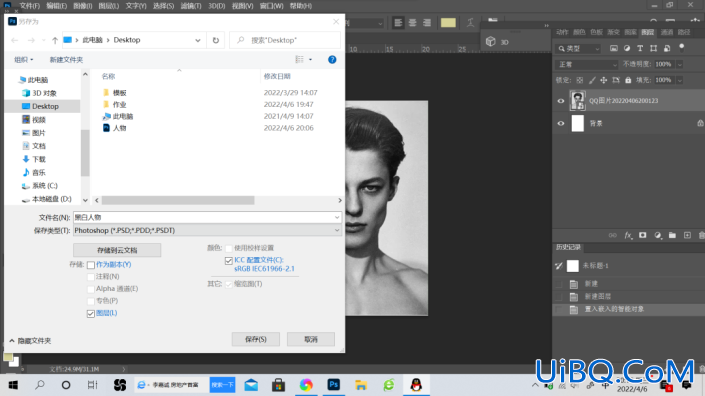Click the 保存(S) button
This screenshot has width=705, height=396.
(x=255, y=339)
